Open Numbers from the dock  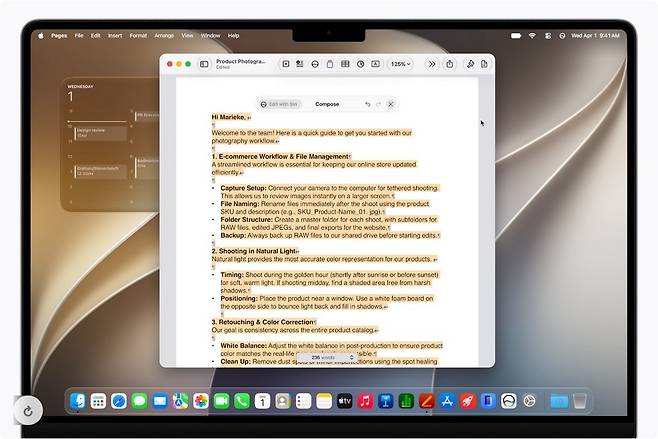406,401
